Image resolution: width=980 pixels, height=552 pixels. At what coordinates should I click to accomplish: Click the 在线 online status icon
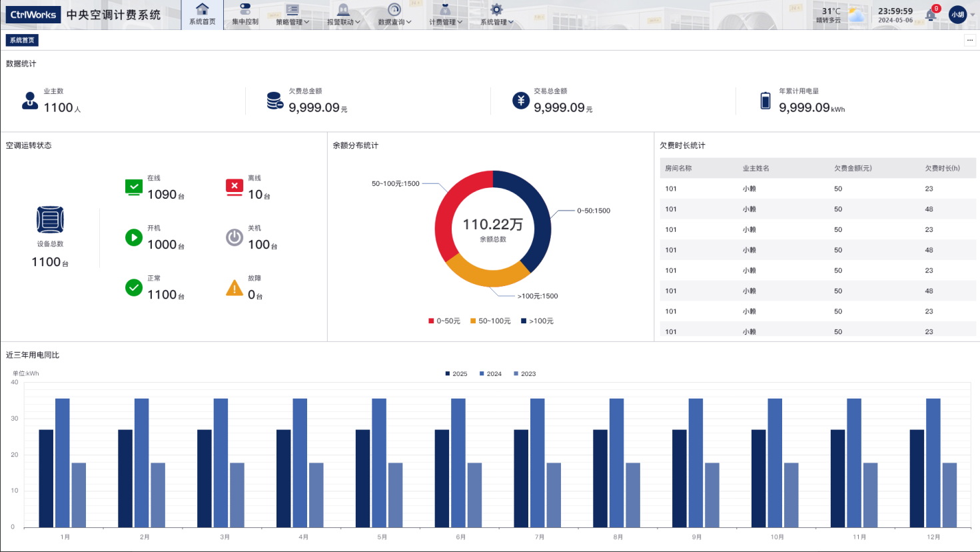pyautogui.click(x=134, y=187)
